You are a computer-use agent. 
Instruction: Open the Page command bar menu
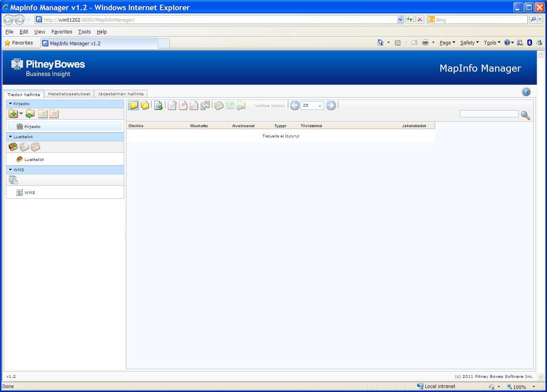(x=447, y=43)
